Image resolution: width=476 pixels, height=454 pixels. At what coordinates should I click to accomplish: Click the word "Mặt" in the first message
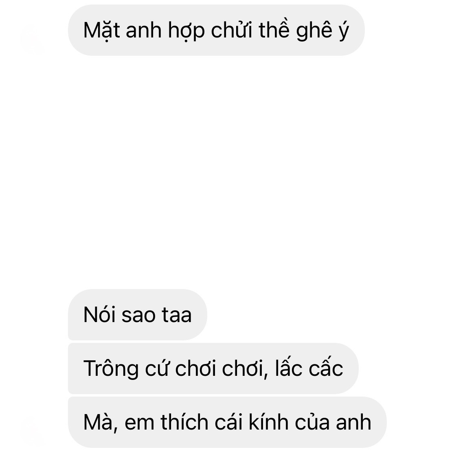pos(102,31)
